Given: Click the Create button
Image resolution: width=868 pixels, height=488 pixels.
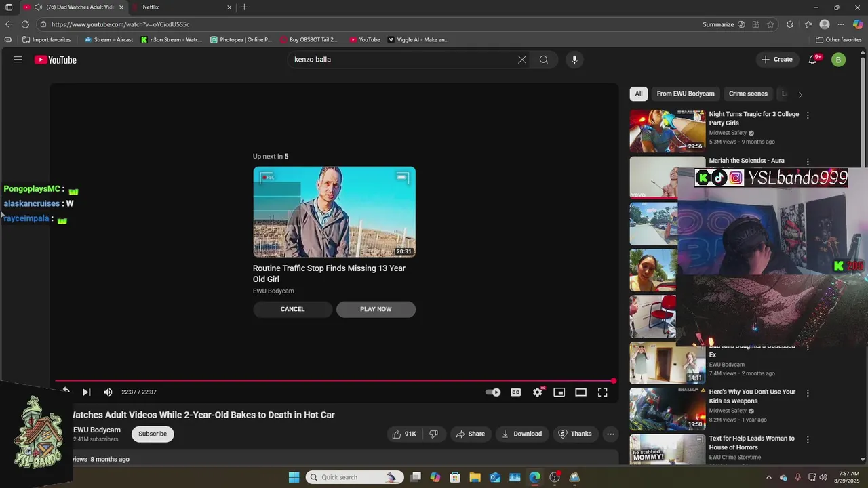Looking at the screenshot, I should tap(777, 60).
